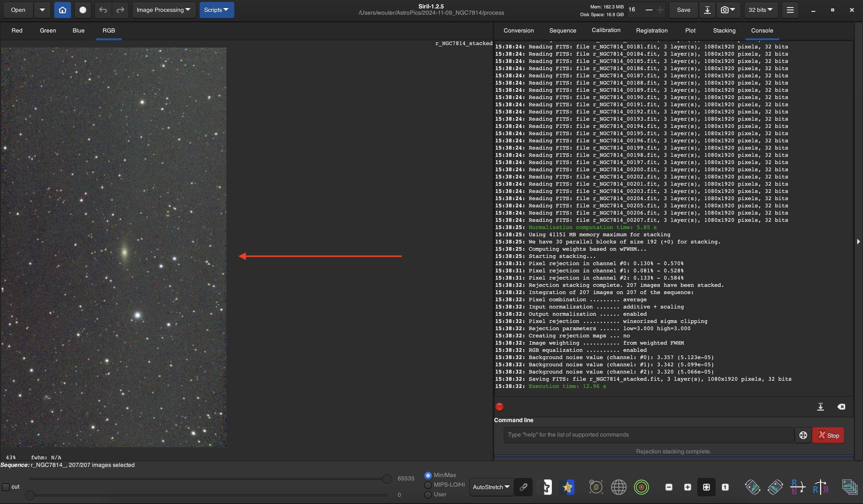863x504 pixels.
Task: Select the Green channel tab
Action: [48, 31]
